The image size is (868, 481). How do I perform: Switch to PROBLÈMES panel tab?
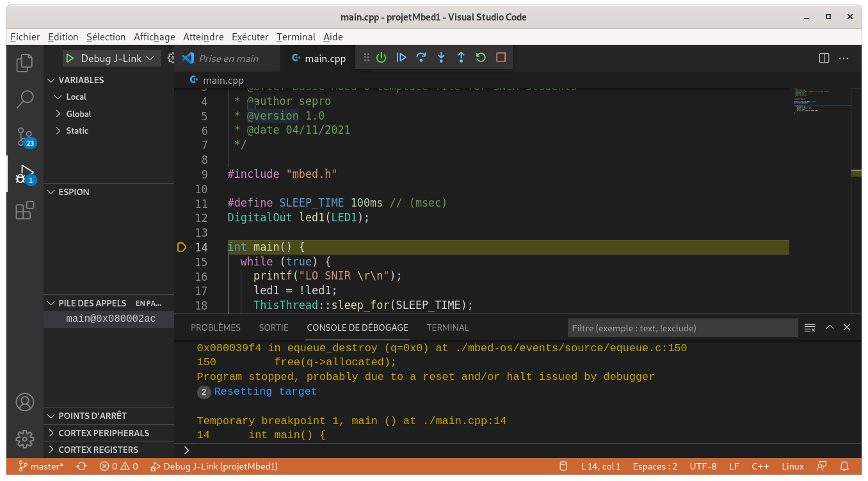[x=216, y=327]
